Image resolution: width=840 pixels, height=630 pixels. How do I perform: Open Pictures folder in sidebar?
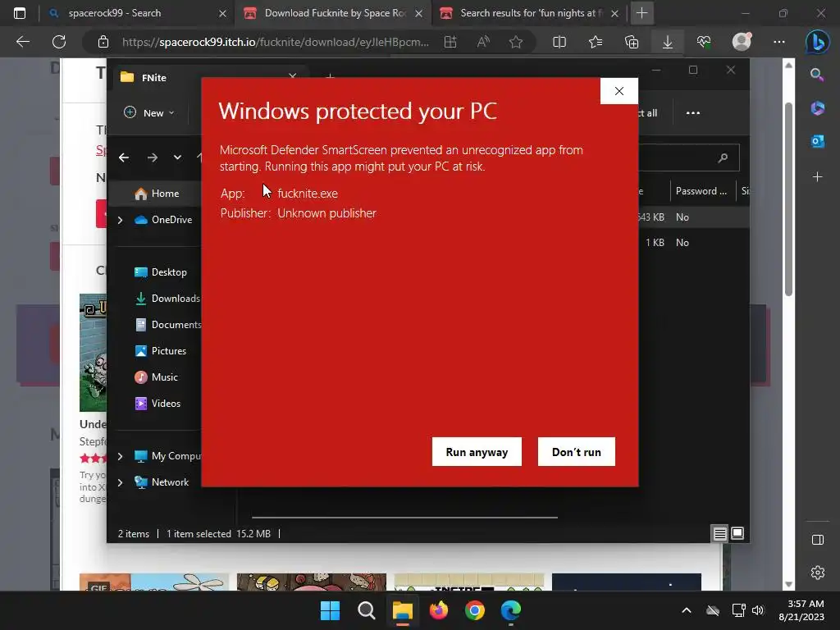click(x=160, y=351)
